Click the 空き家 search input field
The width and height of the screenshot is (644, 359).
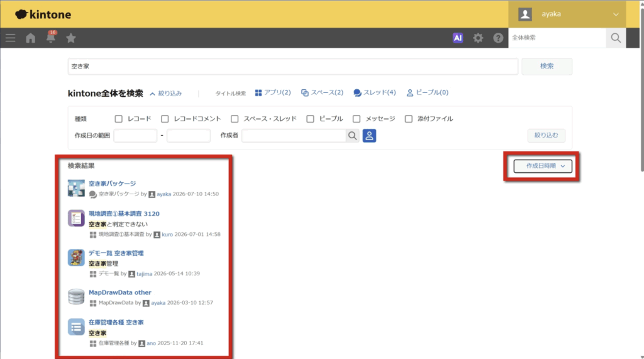click(293, 66)
